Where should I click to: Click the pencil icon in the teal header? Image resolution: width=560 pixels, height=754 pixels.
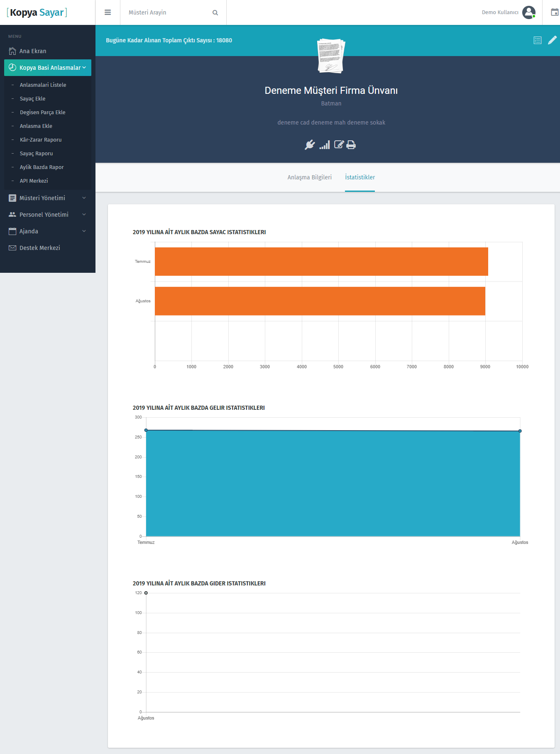pos(552,40)
